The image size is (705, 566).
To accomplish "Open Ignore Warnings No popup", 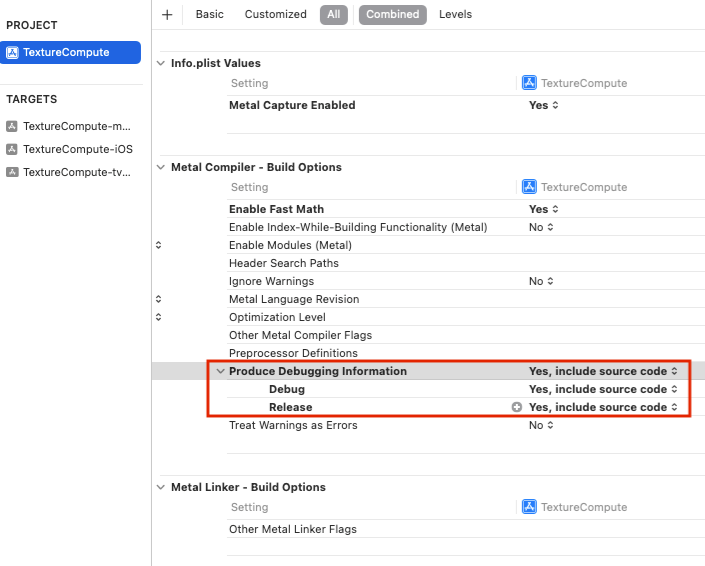I will (541, 281).
